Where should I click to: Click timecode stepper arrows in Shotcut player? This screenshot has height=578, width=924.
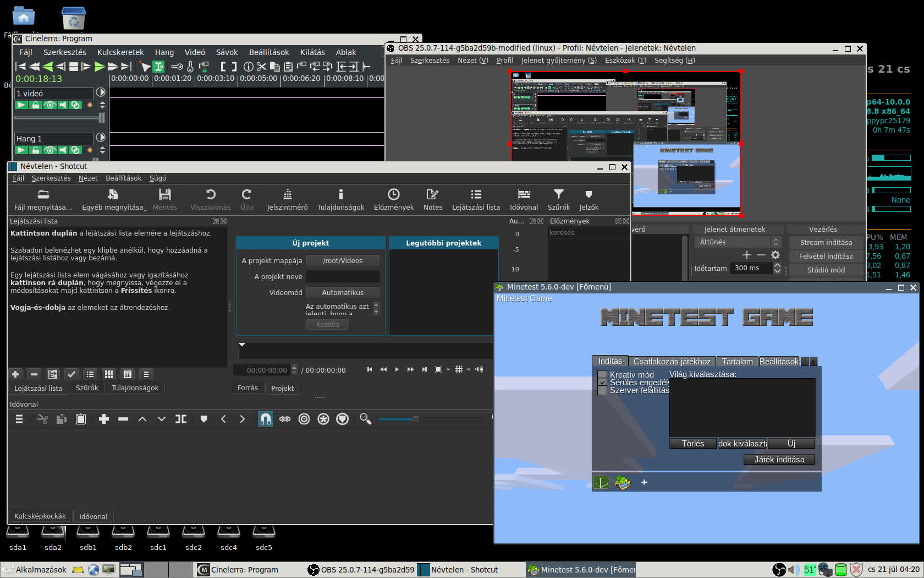click(x=294, y=370)
